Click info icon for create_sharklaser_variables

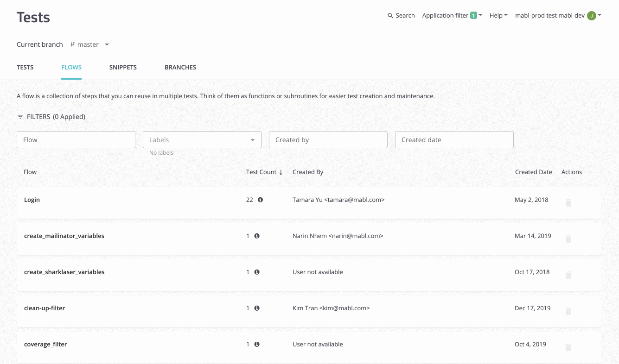pos(257,272)
